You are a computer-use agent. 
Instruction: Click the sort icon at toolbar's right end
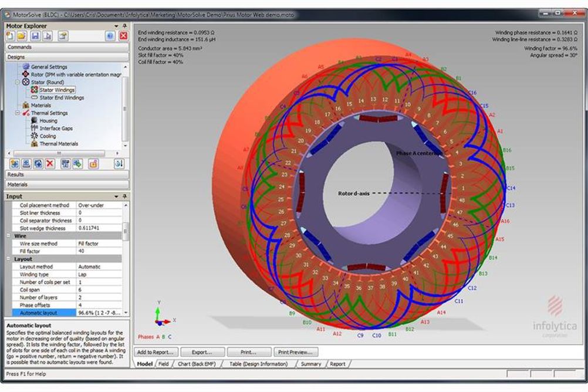(119, 164)
